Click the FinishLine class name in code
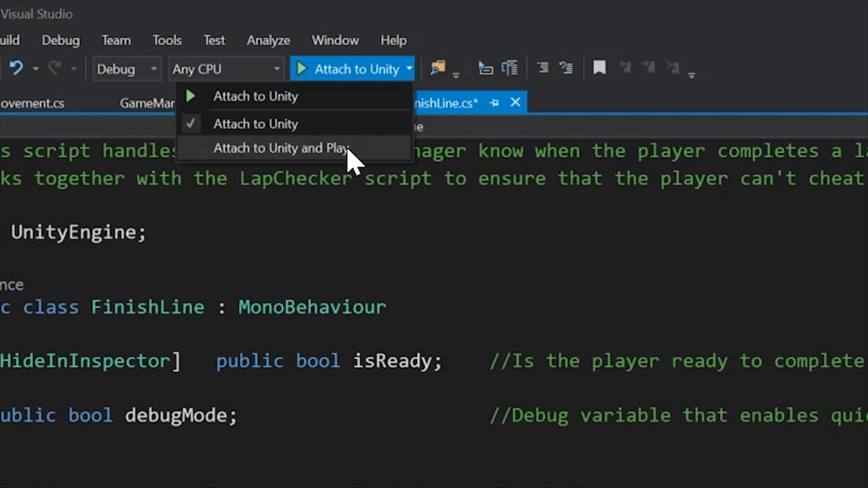Viewport: 868px width, 488px height. (148, 307)
